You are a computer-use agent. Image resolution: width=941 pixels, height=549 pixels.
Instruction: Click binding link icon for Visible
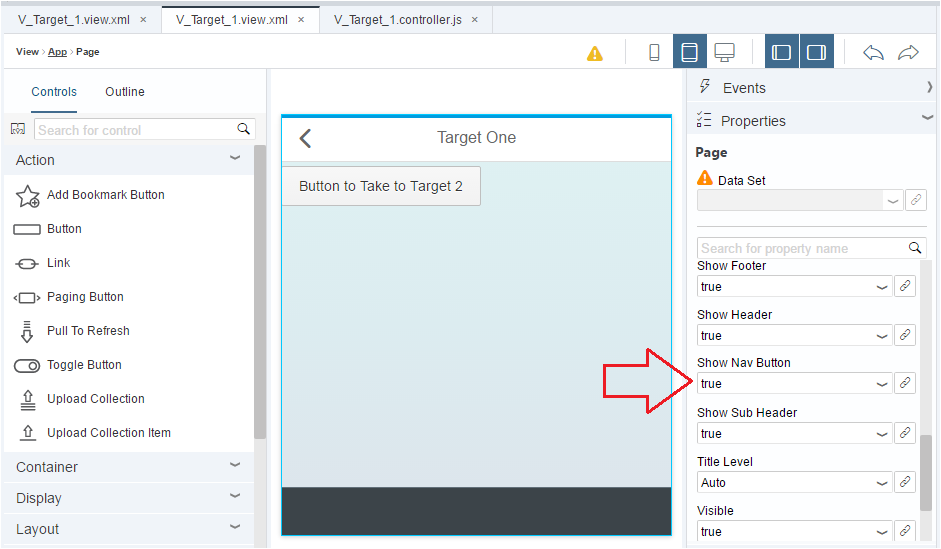[x=905, y=531]
